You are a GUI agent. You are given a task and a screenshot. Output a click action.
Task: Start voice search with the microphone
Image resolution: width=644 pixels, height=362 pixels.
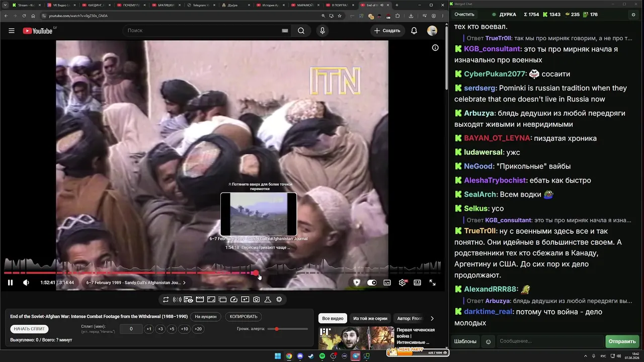coord(323,31)
